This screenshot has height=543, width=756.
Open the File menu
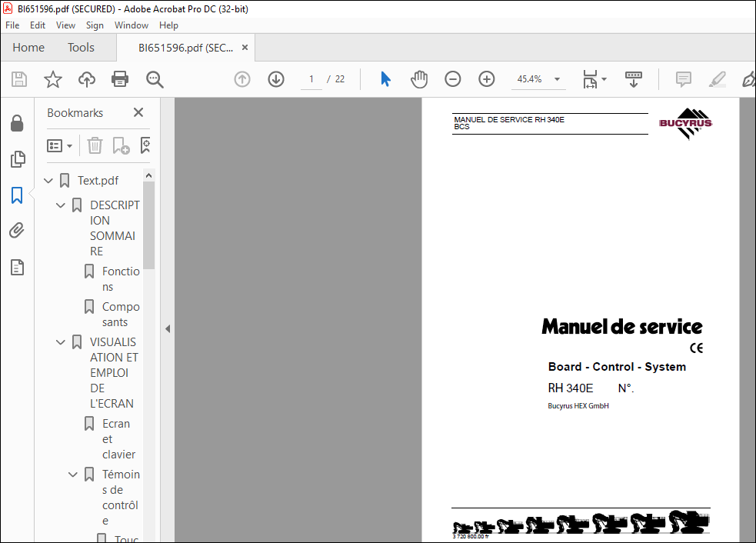coord(12,25)
